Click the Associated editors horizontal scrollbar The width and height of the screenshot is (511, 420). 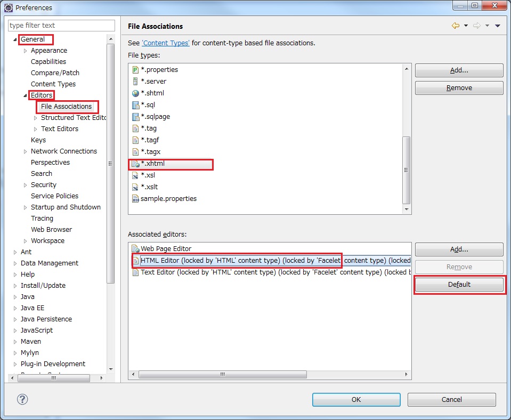click(x=223, y=375)
